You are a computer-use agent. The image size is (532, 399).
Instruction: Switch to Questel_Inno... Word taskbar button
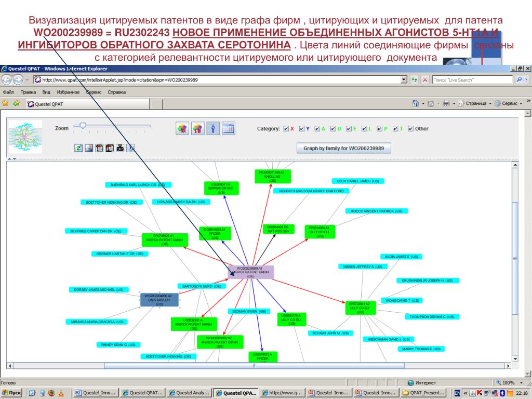[96, 393]
